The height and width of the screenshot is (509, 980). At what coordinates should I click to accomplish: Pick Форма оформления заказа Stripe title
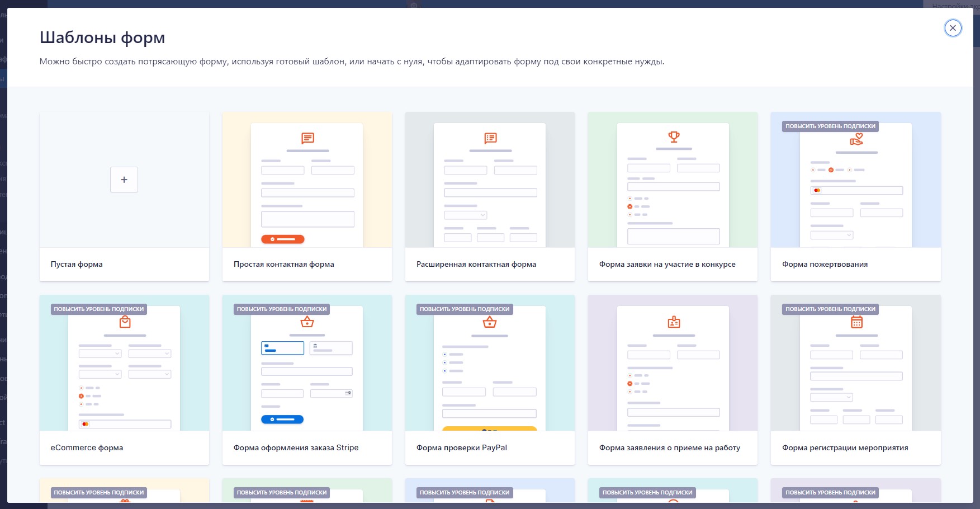[296, 447]
